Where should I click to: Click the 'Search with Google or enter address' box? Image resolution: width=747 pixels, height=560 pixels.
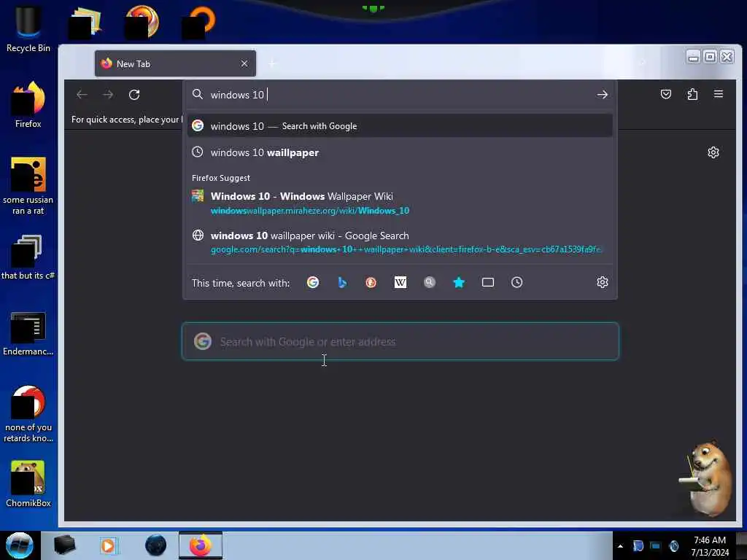pos(400,341)
